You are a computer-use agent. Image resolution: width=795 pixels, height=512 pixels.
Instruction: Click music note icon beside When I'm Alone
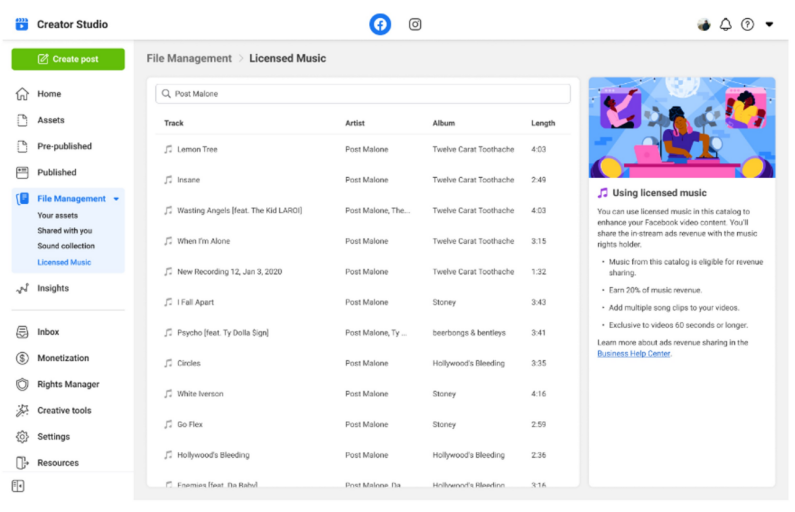(168, 241)
